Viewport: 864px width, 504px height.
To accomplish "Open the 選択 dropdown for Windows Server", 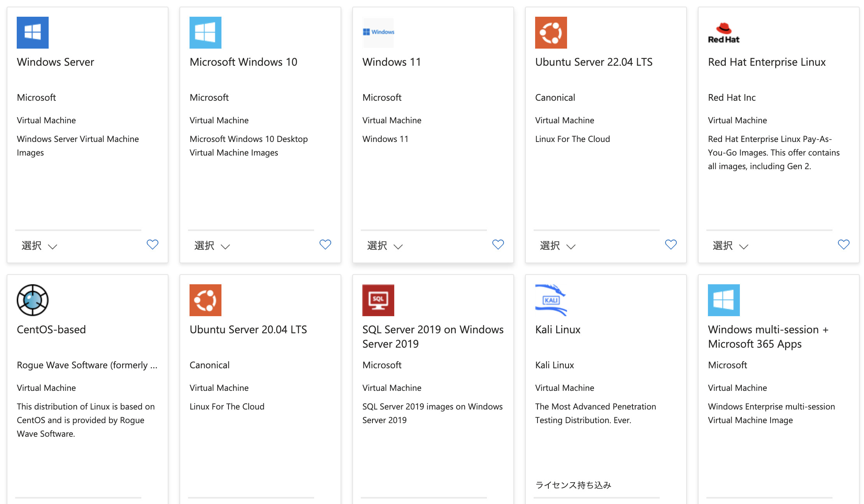I will pos(39,246).
